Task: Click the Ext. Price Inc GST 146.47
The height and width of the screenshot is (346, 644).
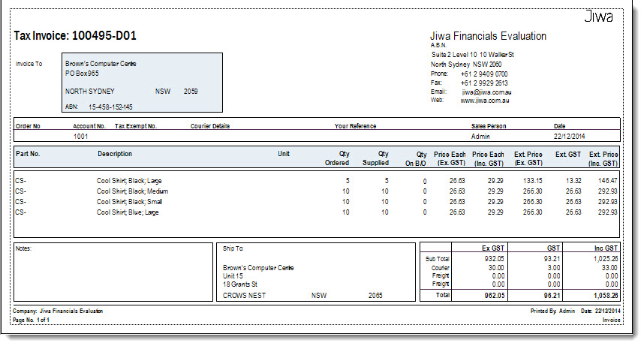Action: point(607,181)
